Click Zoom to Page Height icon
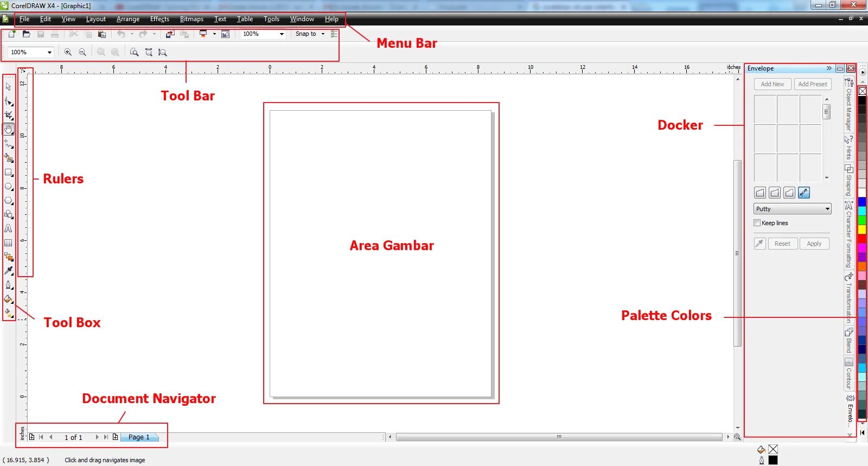 point(163,53)
